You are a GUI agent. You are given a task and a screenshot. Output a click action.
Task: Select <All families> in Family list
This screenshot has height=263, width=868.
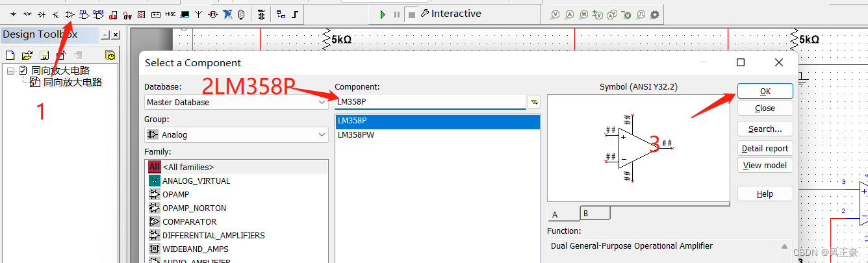pos(236,167)
